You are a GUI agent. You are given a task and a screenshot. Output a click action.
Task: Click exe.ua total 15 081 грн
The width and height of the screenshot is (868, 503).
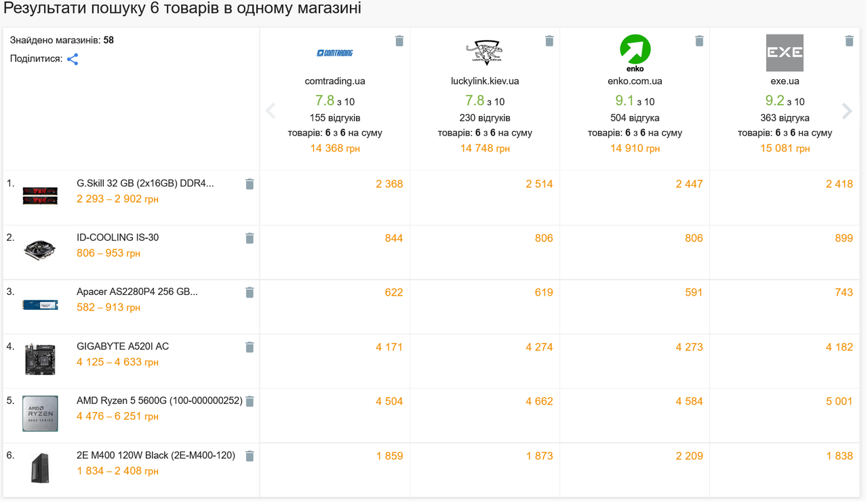[x=785, y=148]
